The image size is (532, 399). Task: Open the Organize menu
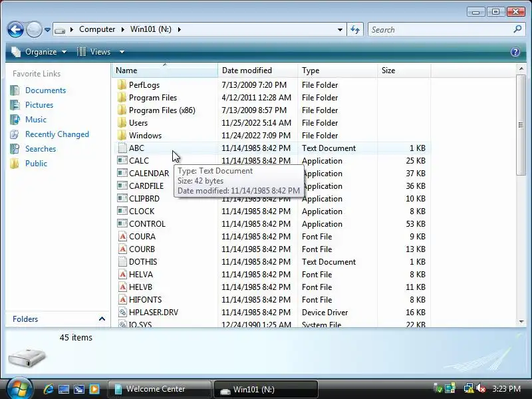[39, 52]
